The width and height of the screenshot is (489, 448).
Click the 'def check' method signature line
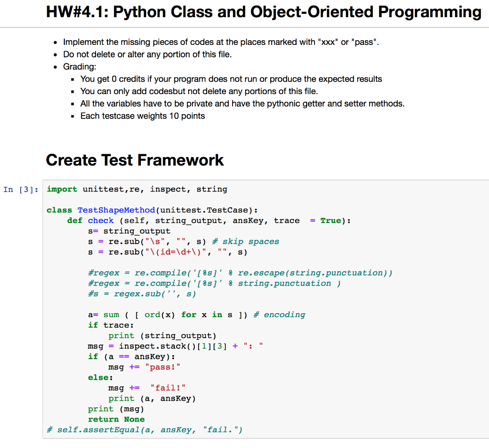209,221
